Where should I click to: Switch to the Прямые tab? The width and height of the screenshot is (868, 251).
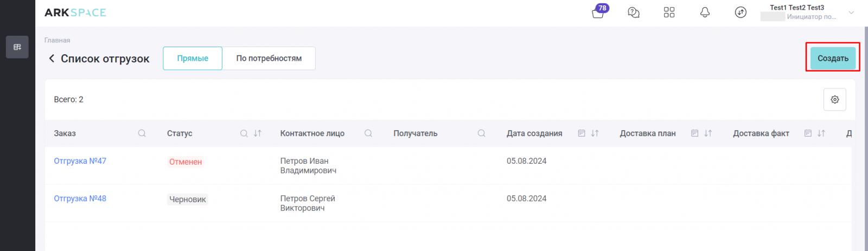pos(193,59)
